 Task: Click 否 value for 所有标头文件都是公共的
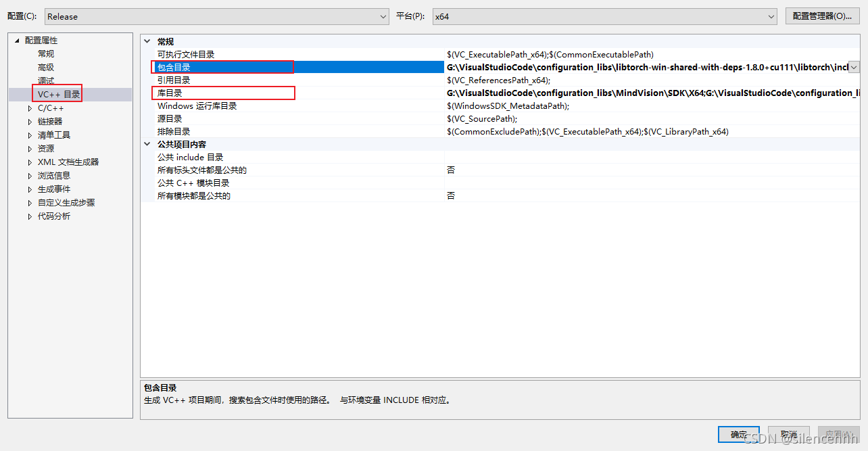pyautogui.click(x=451, y=170)
